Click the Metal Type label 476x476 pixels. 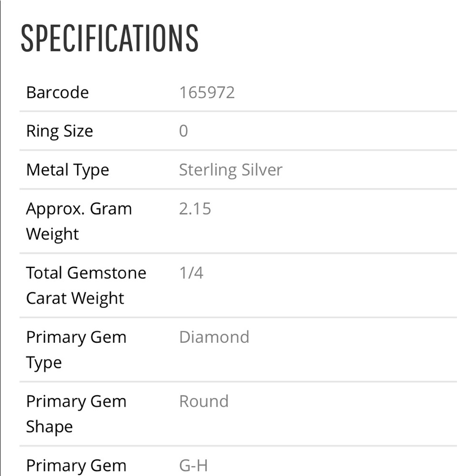(68, 170)
